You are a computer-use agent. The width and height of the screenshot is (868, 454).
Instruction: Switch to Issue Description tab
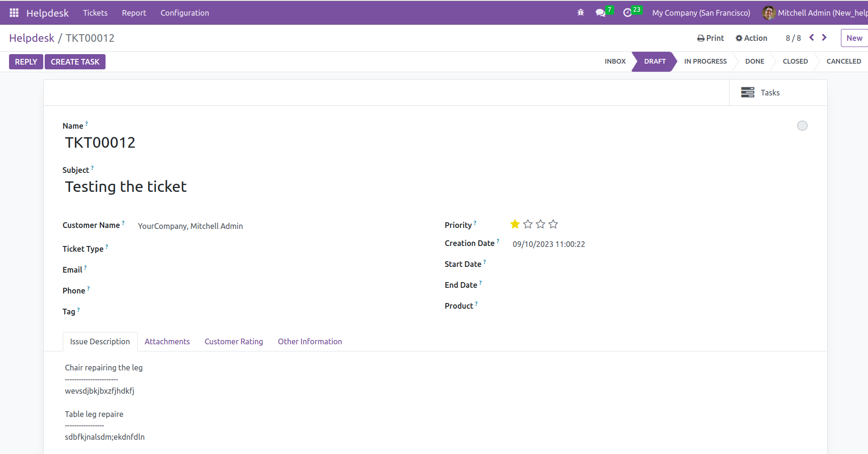point(100,341)
